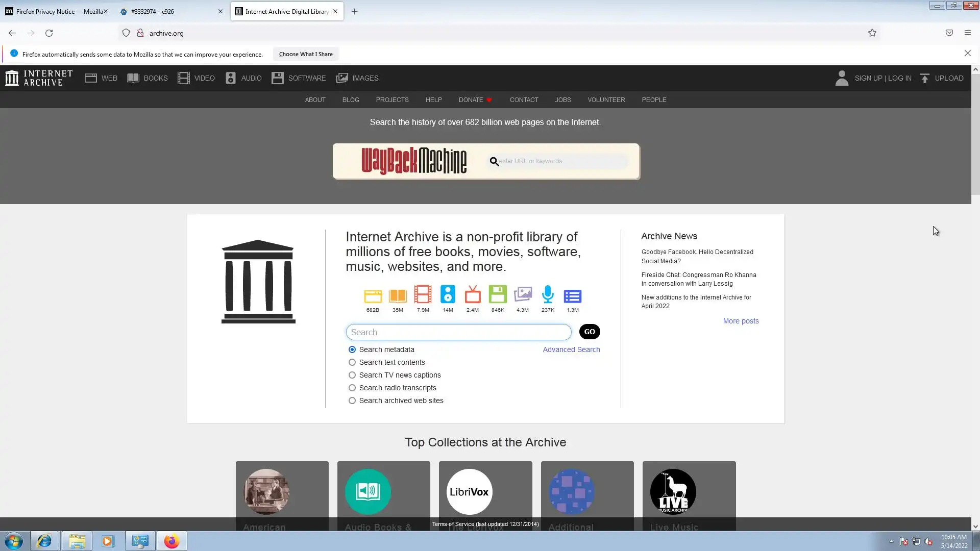This screenshot has width=980, height=551.
Task: Open the blue lists icon labeled 1.3M
Action: tap(572, 296)
